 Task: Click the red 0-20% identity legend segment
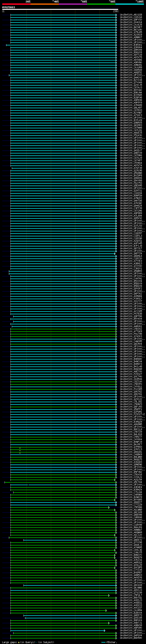click(x=16, y=4)
